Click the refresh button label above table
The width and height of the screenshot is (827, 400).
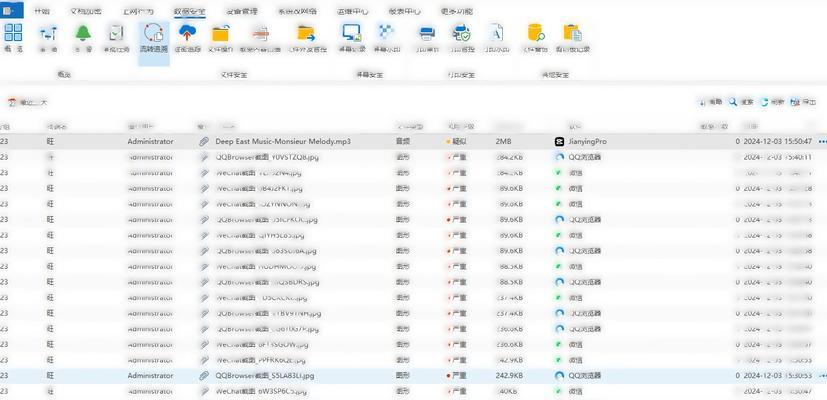pyautogui.click(x=777, y=102)
